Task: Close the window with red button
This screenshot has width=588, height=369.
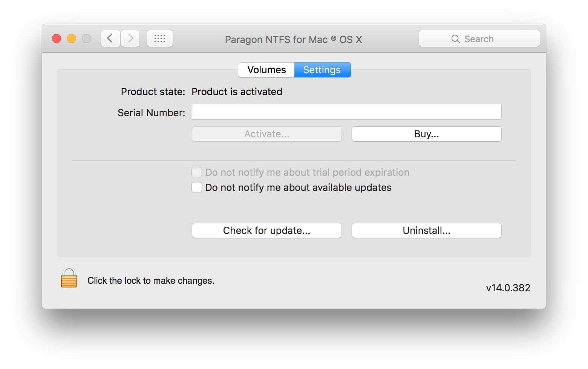Action: (x=57, y=38)
